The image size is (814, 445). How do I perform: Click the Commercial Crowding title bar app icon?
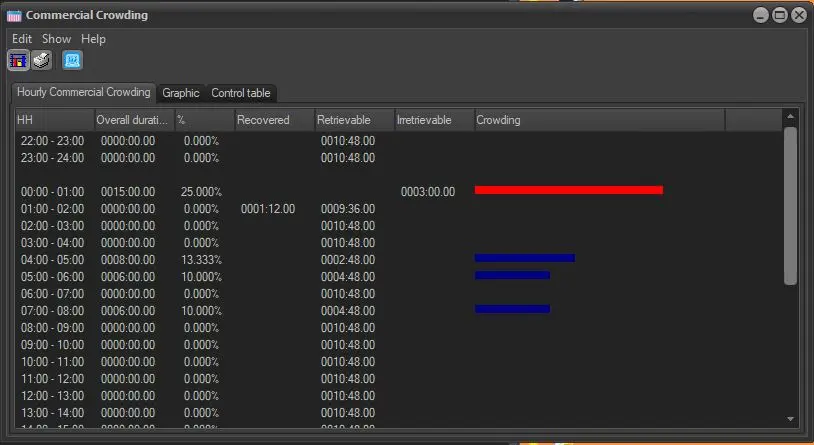(x=14, y=15)
